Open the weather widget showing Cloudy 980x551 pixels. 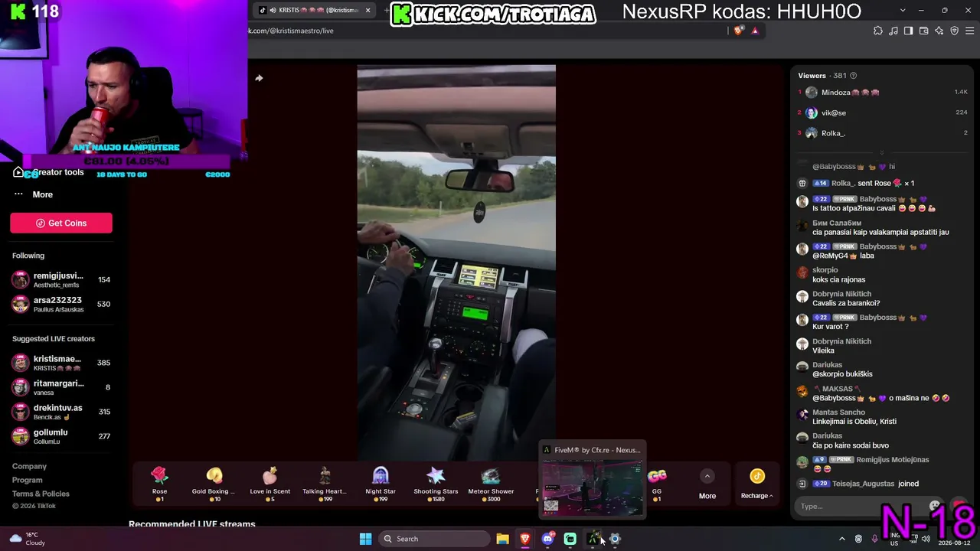pos(29,539)
